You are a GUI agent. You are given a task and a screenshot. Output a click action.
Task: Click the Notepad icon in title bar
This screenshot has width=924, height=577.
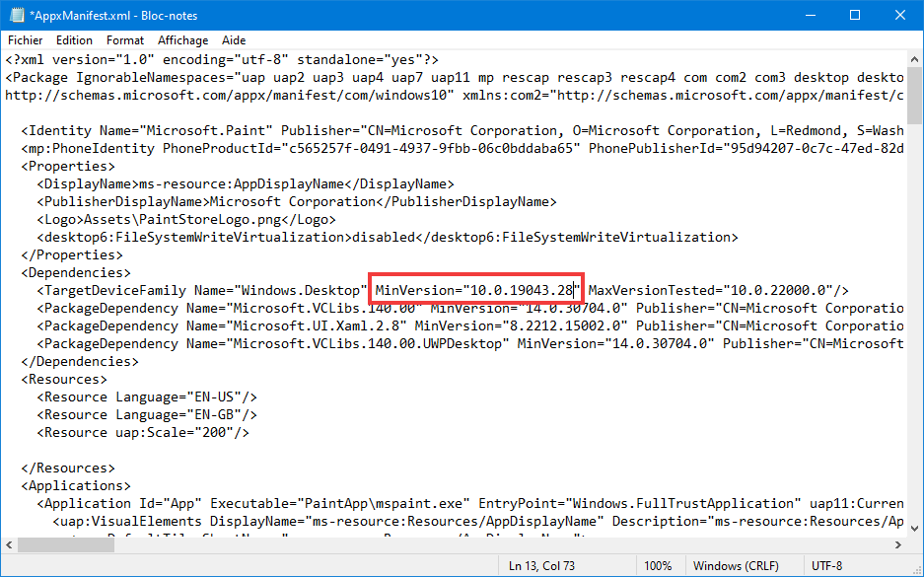17,16
